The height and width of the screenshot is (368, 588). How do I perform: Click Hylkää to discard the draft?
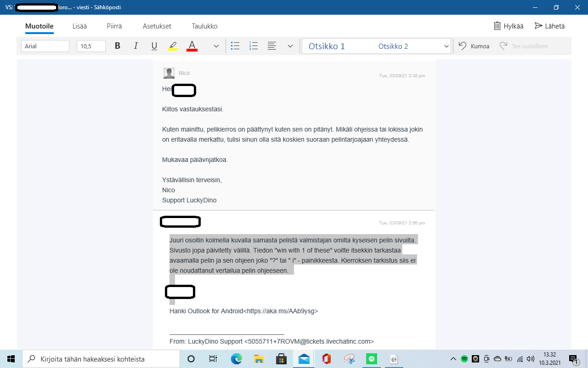point(509,26)
